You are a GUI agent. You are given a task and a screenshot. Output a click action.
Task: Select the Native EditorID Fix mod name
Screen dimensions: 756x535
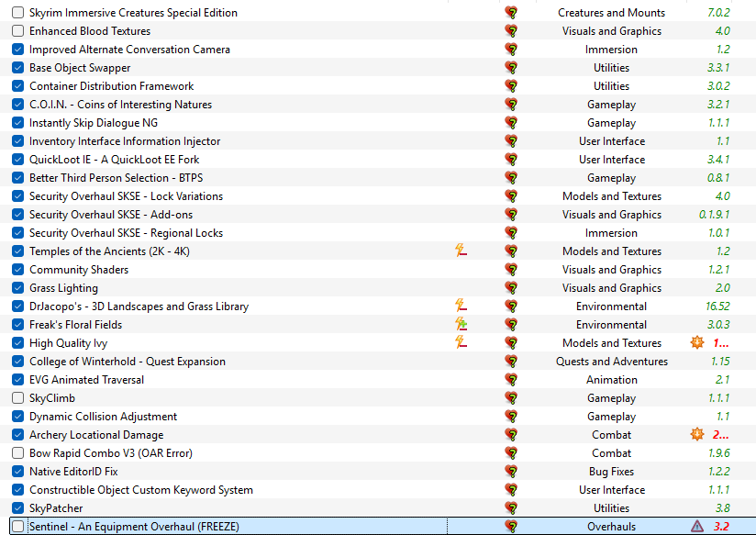[73, 472]
